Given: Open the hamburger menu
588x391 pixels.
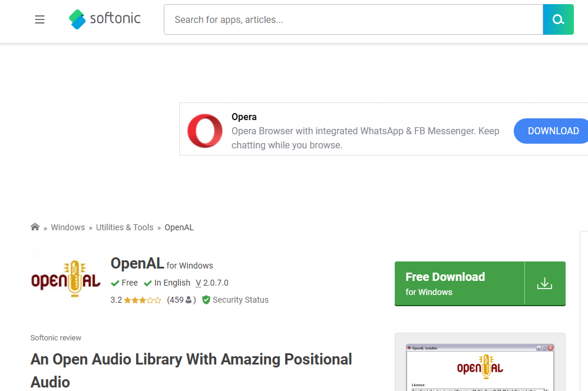Looking at the screenshot, I should click(x=39, y=19).
